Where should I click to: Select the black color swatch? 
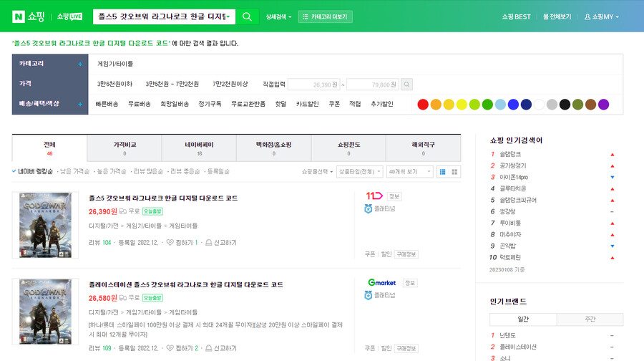pos(565,105)
